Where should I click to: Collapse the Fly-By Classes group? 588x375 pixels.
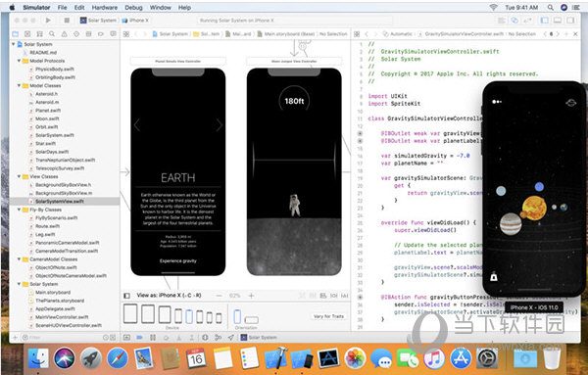[20, 210]
